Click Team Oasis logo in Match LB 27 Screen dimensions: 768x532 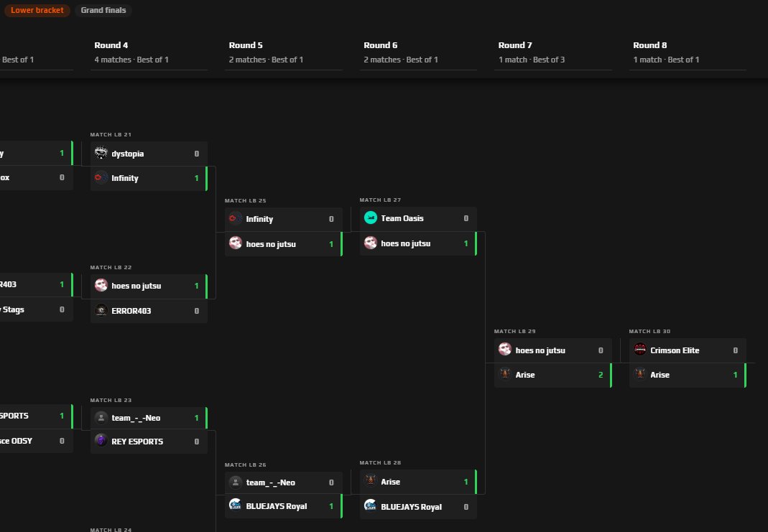click(371, 218)
